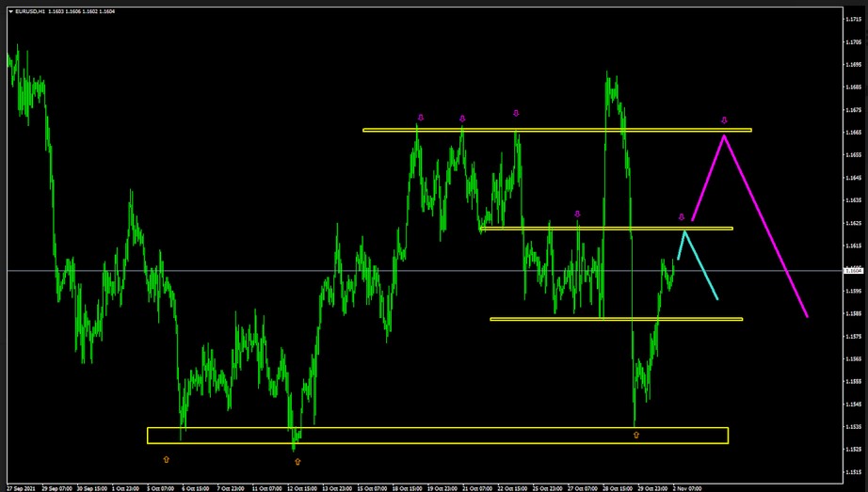Screen dimensions: 868x492
Task: Click middle magenta arrow of the three upper-line peaks
Action: click(x=462, y=119)
